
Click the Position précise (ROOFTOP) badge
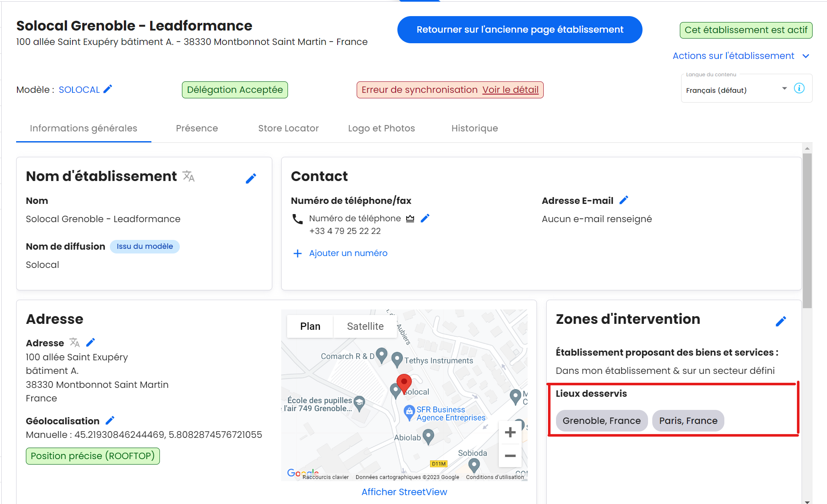tap(92, 456)
